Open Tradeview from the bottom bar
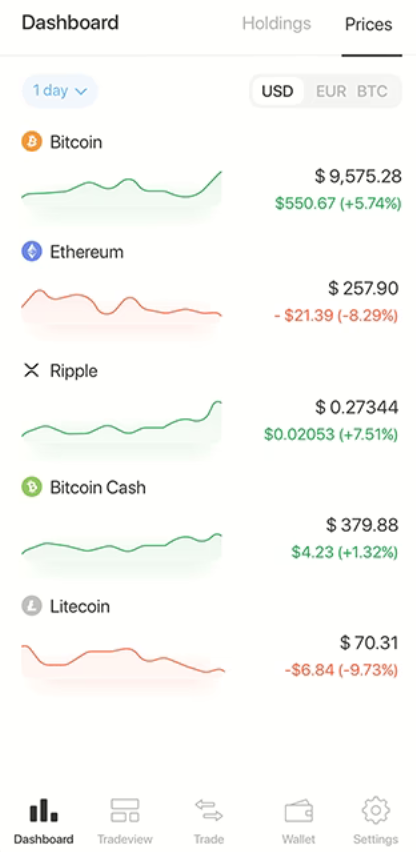416x852 pixels. (x=125, y=820)
